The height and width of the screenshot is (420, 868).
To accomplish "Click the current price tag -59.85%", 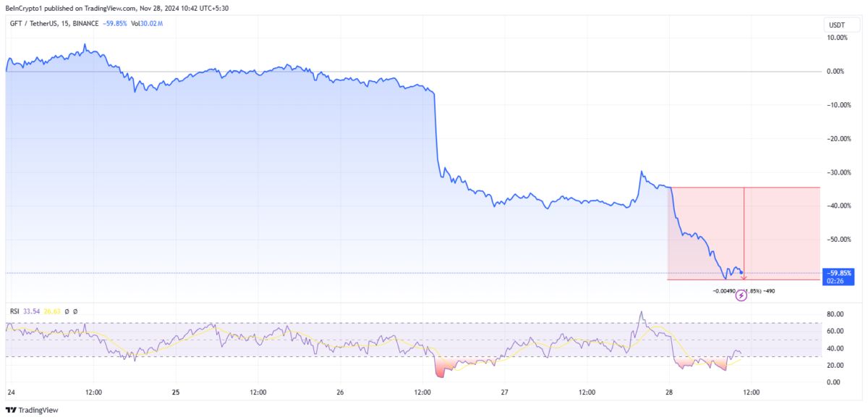I will pyautogui.click(x=839, y=273).
